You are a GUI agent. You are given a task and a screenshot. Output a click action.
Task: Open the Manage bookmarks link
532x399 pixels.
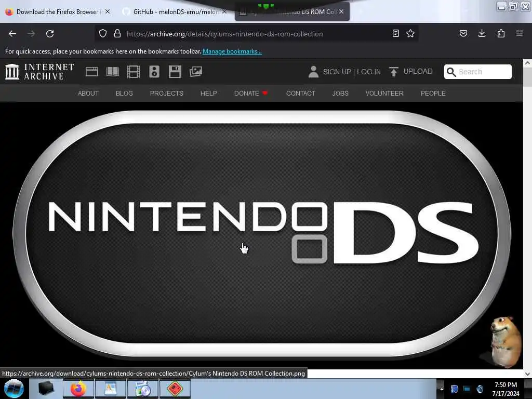(x=232, y=51)
